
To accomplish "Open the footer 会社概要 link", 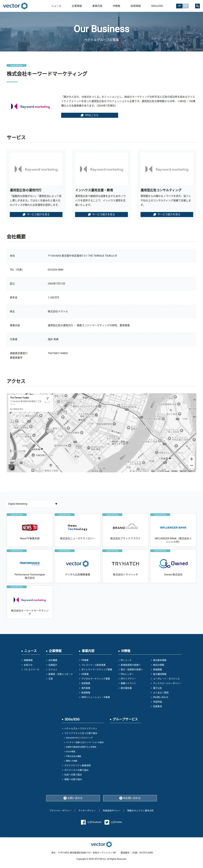I will click(x=53, y=660).
